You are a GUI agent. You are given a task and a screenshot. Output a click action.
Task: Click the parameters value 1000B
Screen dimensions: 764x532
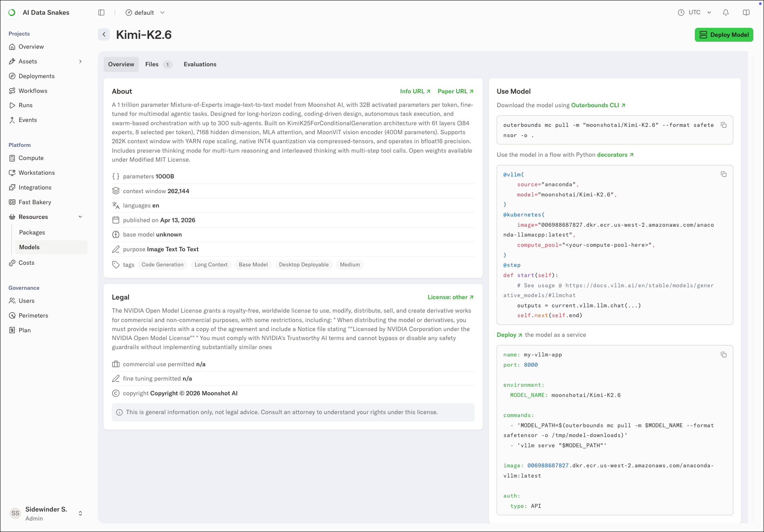click(x=165, y=176)
